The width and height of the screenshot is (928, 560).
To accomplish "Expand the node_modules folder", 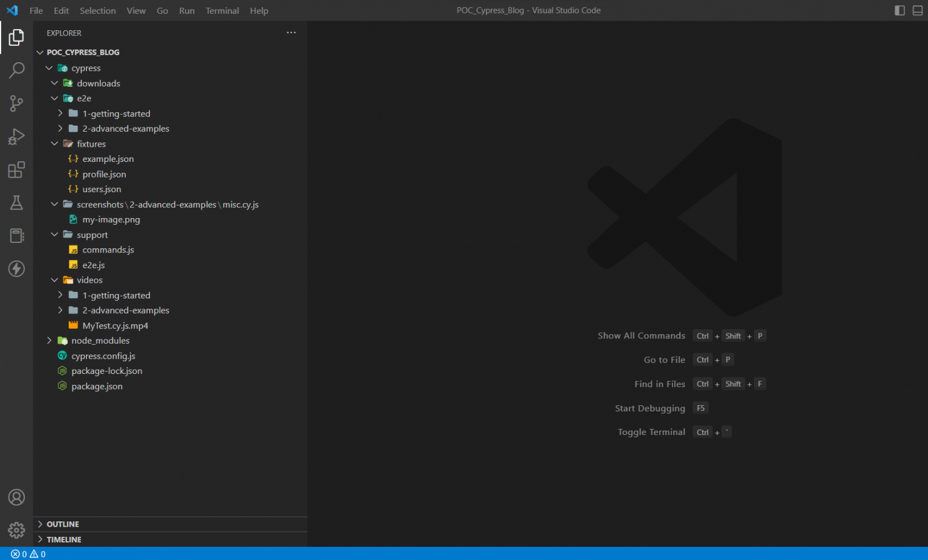I will 100,341.
